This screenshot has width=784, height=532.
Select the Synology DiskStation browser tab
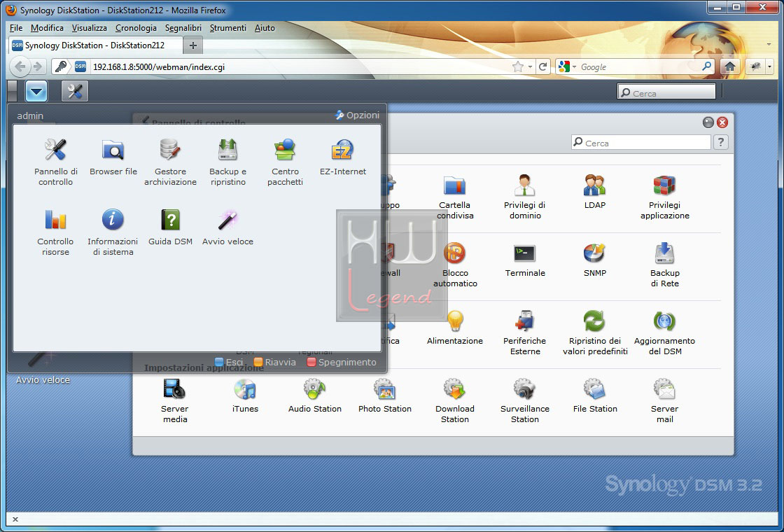[x=95, y=45]
